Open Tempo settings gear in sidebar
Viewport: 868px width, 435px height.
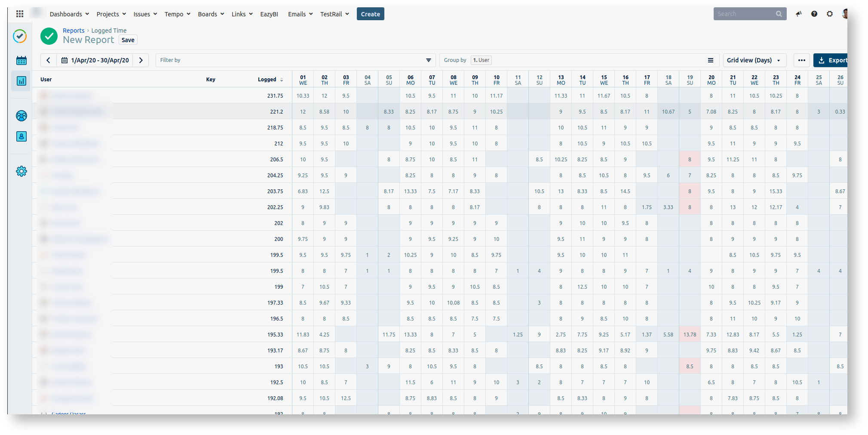click(x=21, y=171)
